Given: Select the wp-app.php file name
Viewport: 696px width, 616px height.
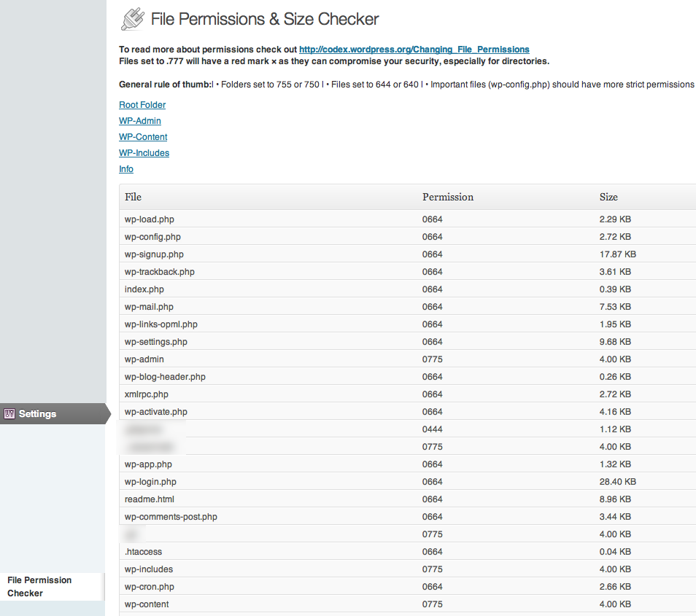Looking at the screenshot, I should [x=148, y=464].
